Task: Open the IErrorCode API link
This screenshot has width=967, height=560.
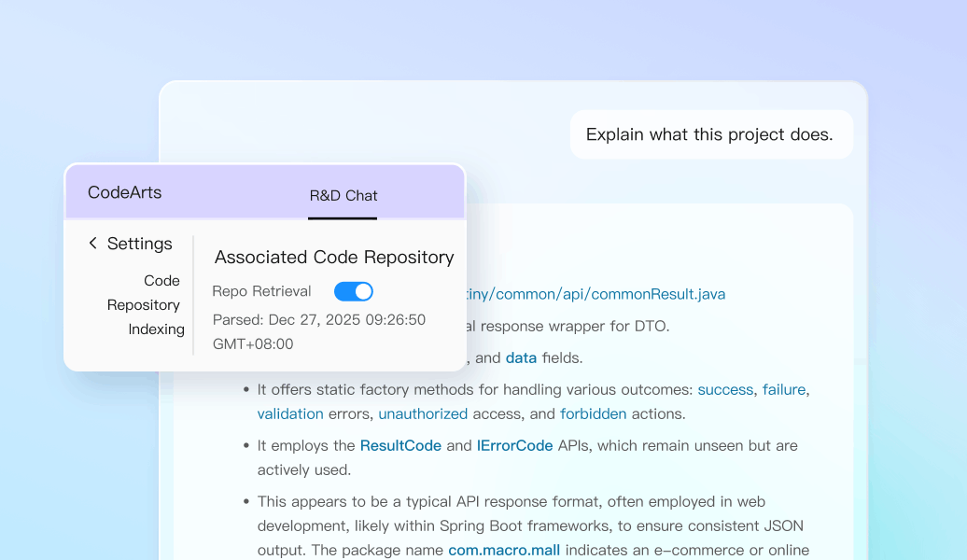Action: [x=514, y=445]
